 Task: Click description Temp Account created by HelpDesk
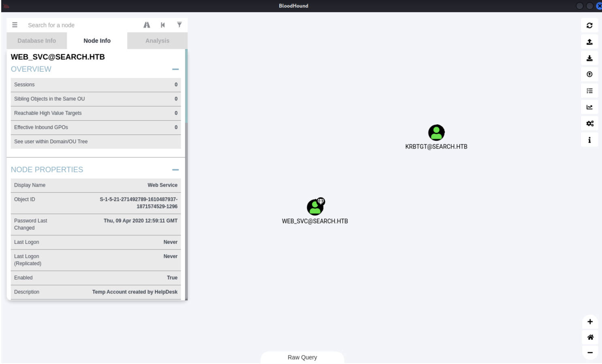(135, 292)
